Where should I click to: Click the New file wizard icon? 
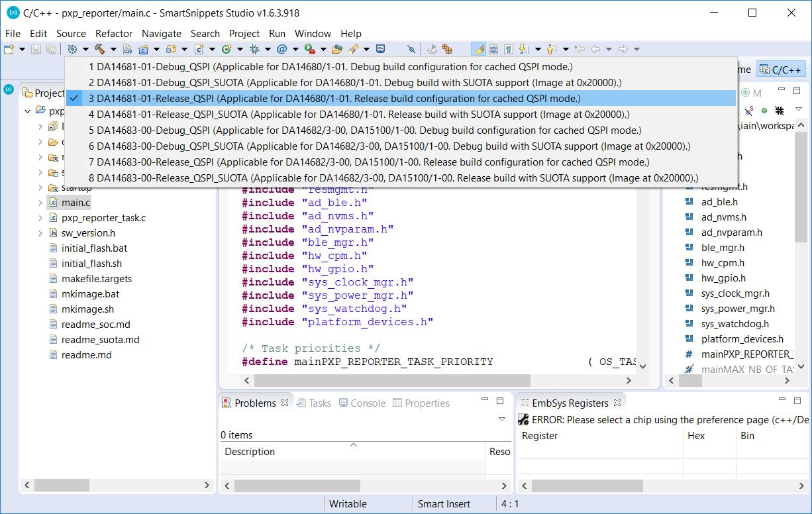tap(9, 49)
